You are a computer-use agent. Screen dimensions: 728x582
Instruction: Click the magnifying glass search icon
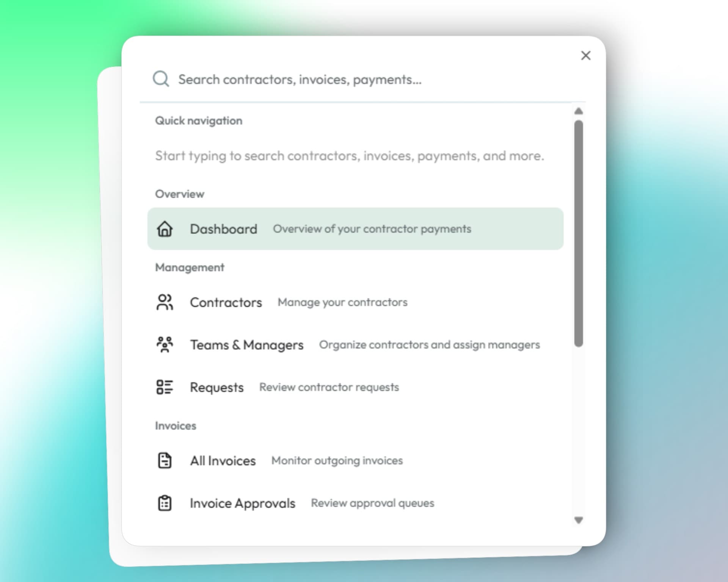161,79
